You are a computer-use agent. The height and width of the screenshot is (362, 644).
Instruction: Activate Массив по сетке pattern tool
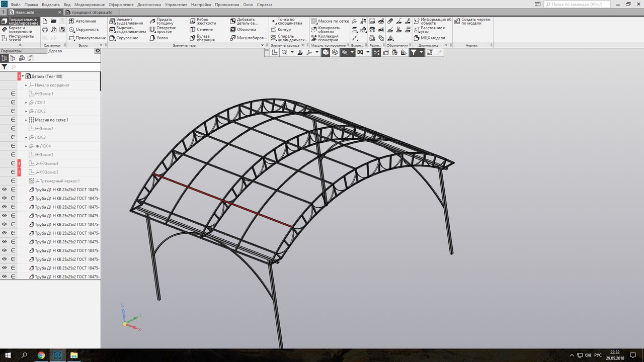click(x=330, y=21)
